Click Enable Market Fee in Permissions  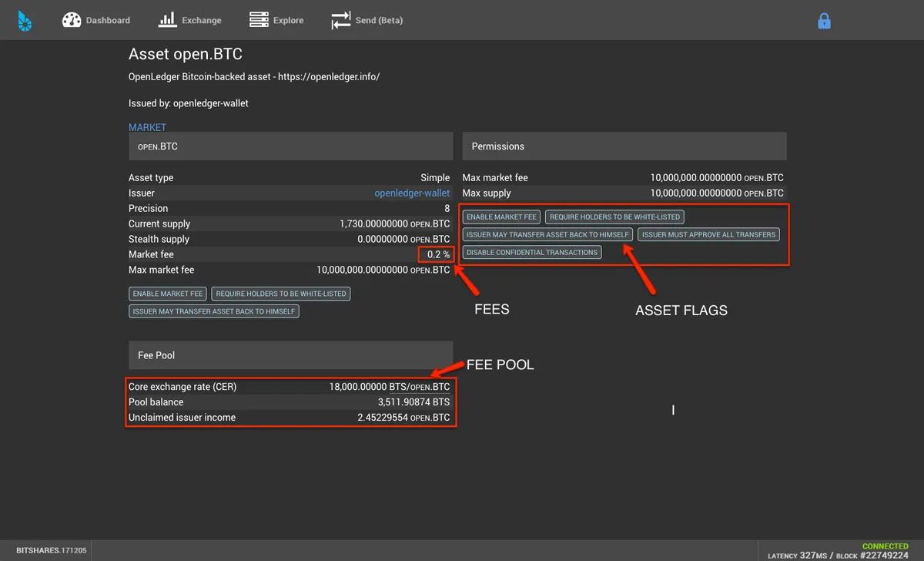[501, 217]
